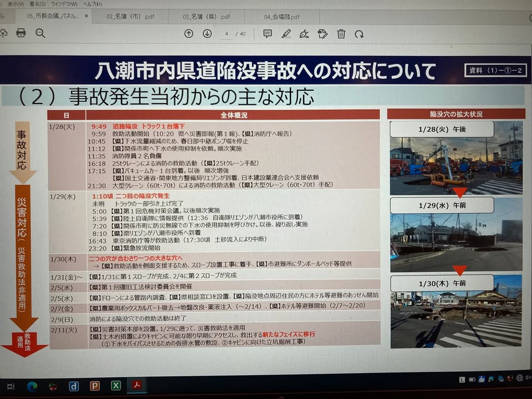Open the 署名(S) menu
Screen dimensions: 532x399
(x=38, y=4)
